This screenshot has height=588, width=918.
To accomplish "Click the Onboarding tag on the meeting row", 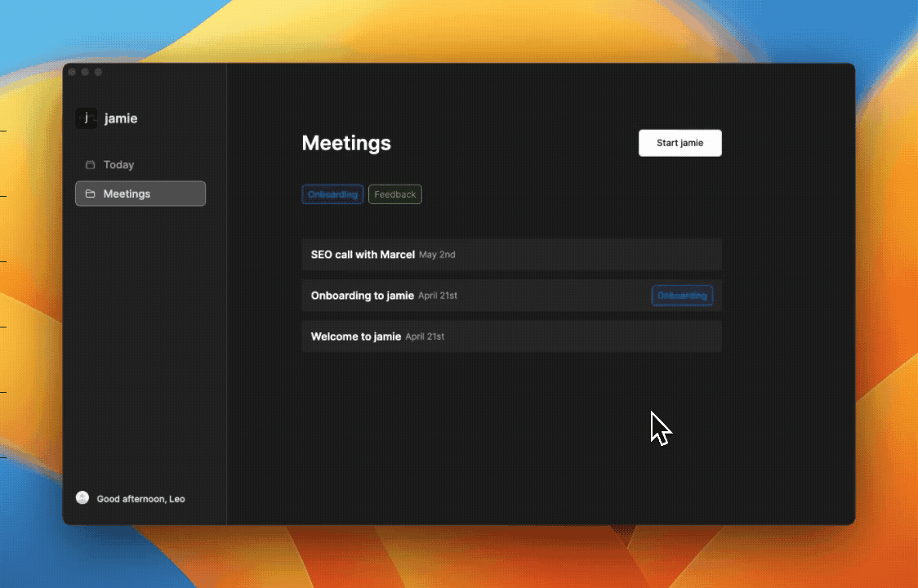I will click(682, 295).
